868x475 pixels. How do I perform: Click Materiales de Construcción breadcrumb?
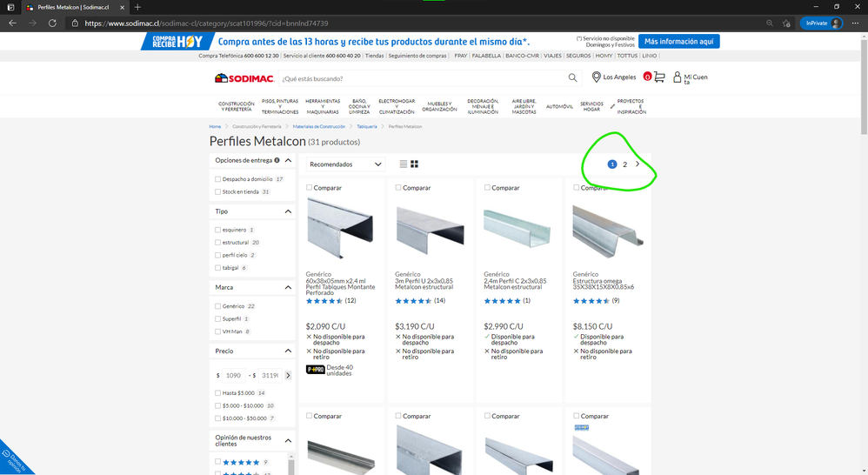point(319,126)
